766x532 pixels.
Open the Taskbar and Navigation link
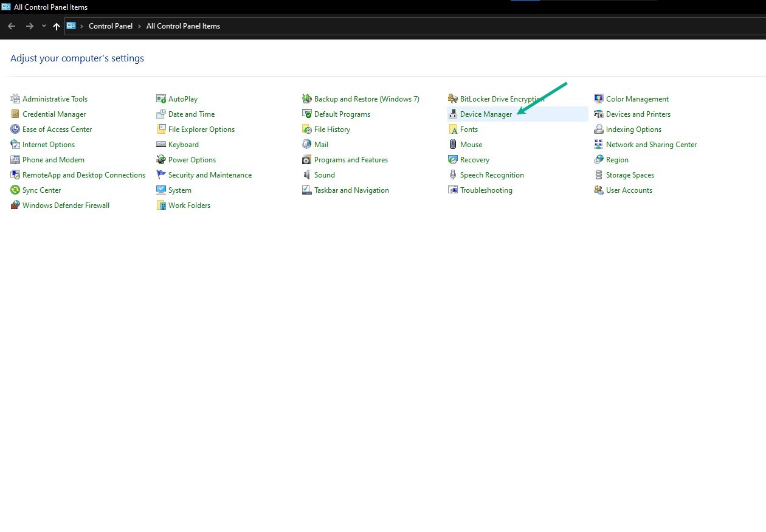pos(351,190)
